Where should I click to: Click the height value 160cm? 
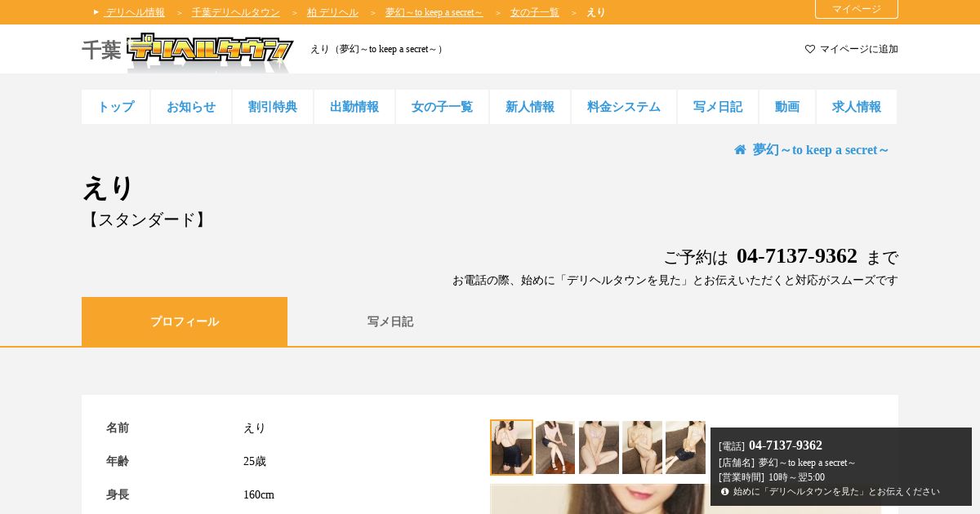(x=259, y=495)
